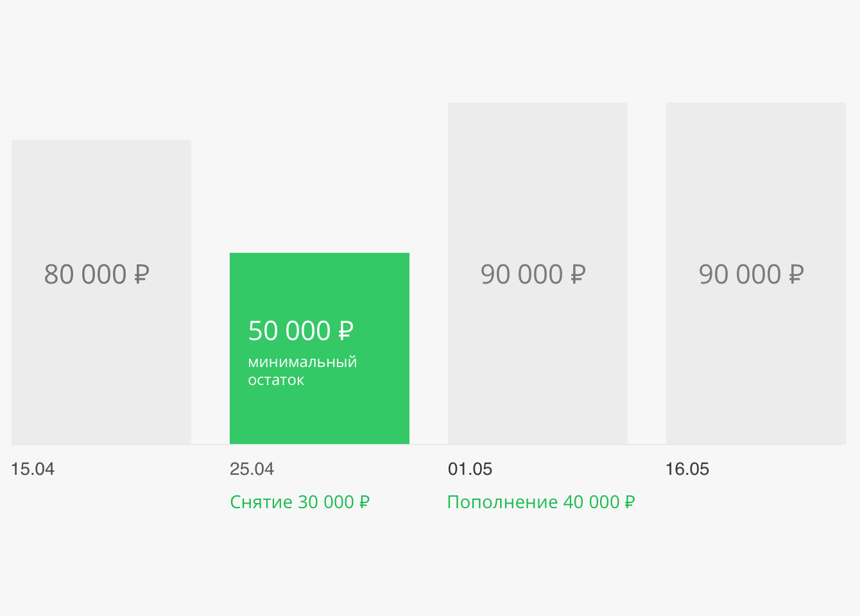Click the horizontal baseline under the bars
860x616 pixels.
[x=427, y=444]
